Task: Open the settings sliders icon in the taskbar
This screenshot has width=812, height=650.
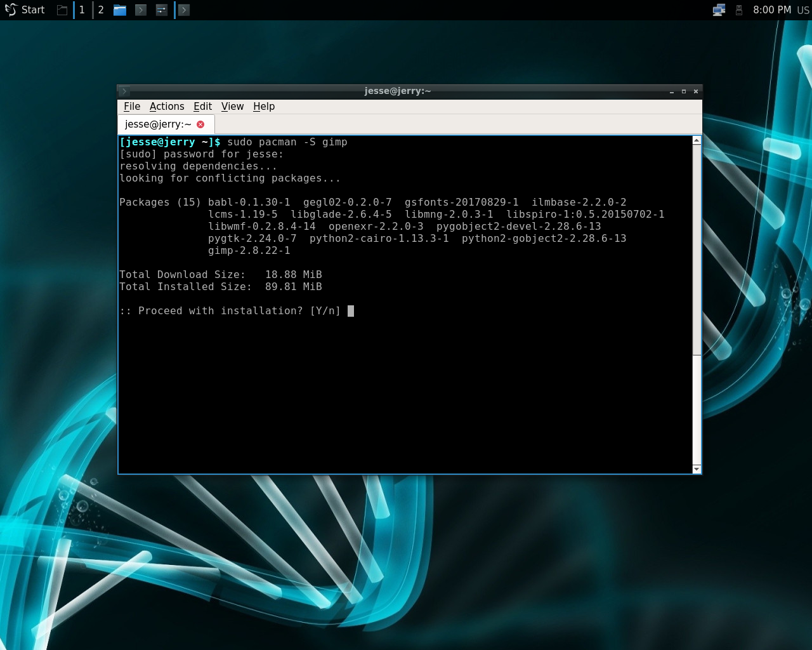Action: (162, 10)
